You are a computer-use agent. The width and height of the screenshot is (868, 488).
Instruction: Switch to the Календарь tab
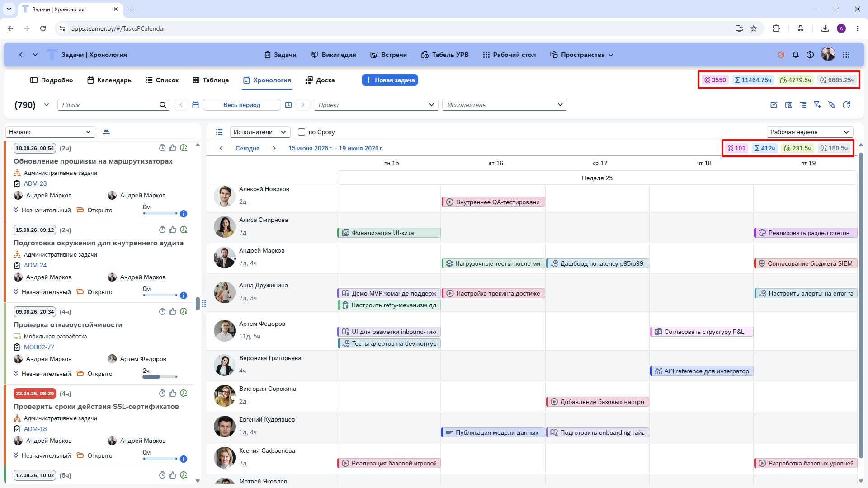(109, 80)
